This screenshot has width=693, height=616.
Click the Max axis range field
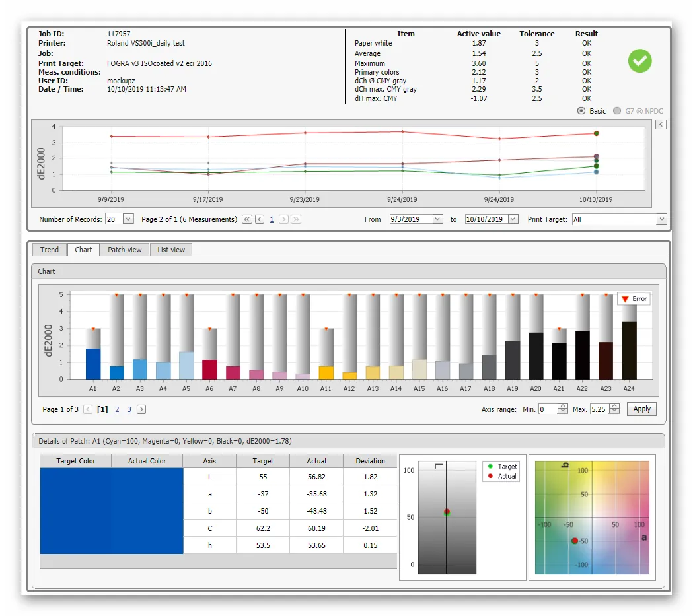point(600,409)
